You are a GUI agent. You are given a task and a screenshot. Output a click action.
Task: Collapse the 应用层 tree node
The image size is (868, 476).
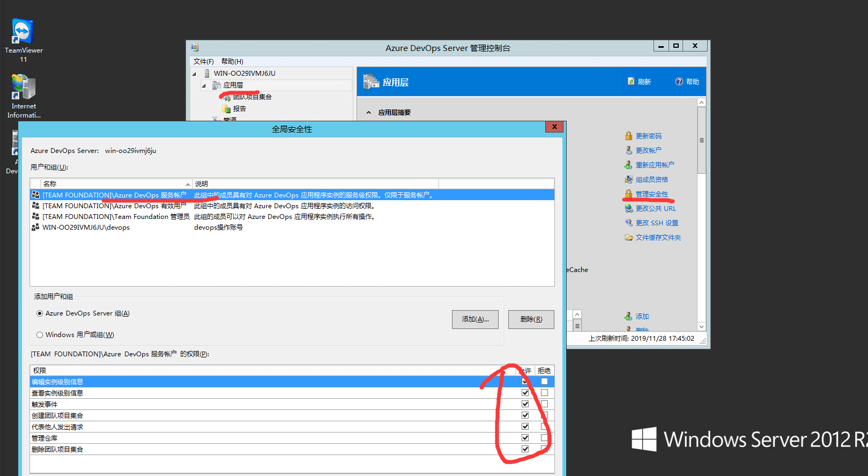[x=204, y=85]
